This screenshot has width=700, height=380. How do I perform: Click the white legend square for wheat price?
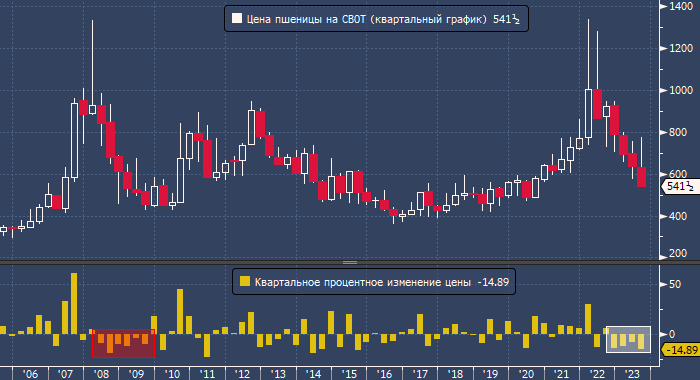click(x=237, y=18)
